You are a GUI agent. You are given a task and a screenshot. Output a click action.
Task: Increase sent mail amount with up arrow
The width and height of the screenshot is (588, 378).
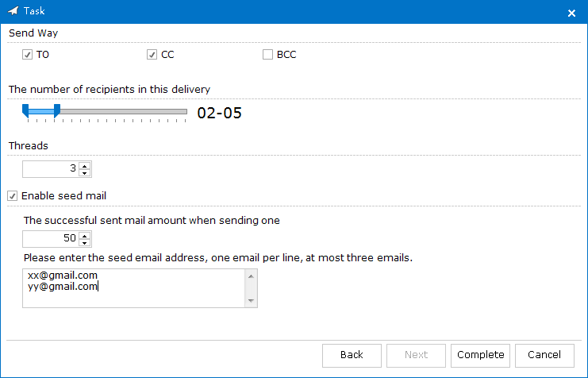coord(85,235)
